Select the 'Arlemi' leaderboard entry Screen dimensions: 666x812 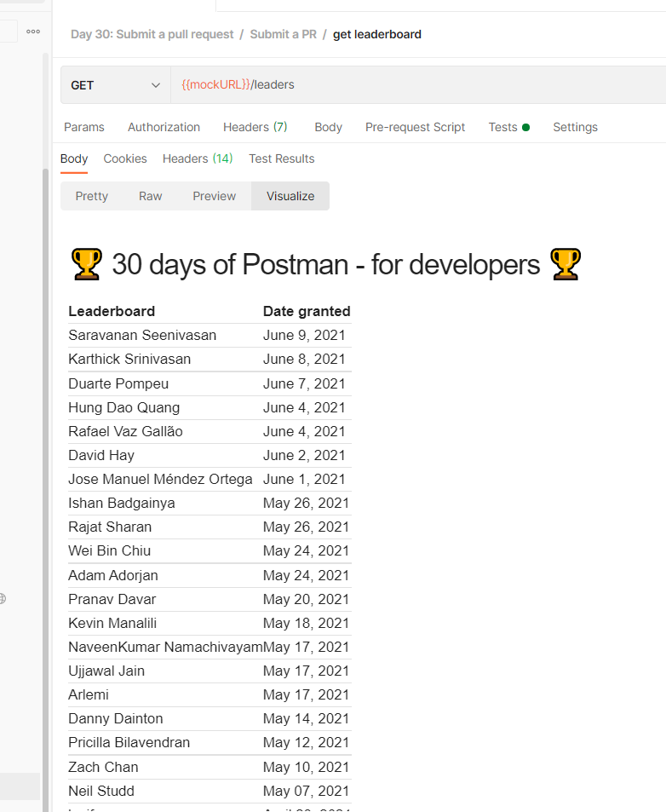89,695
